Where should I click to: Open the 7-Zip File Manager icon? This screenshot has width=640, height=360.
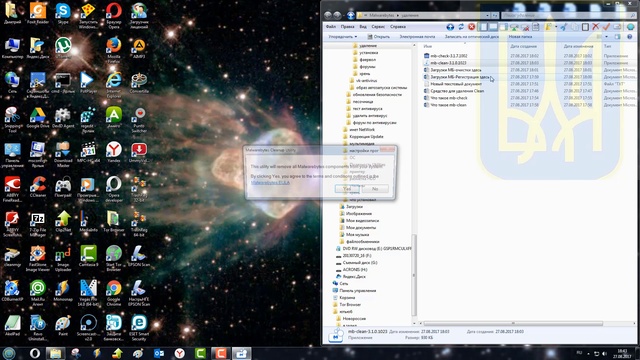click(38, 224)
